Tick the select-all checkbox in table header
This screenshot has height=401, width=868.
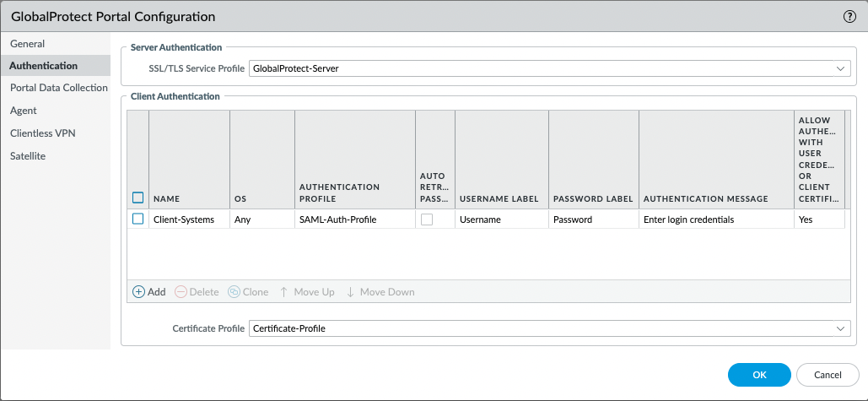138,198
